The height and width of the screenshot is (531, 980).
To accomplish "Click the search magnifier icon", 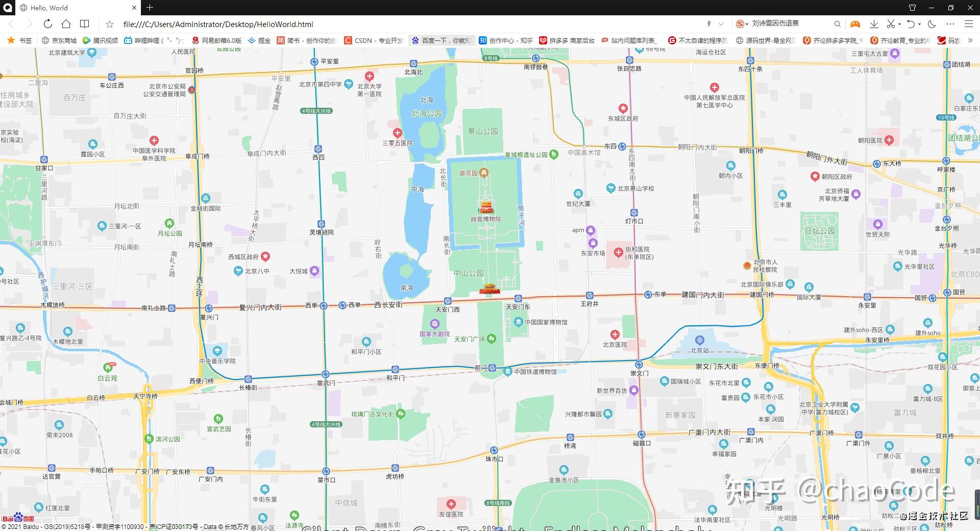I will point(837,24).
